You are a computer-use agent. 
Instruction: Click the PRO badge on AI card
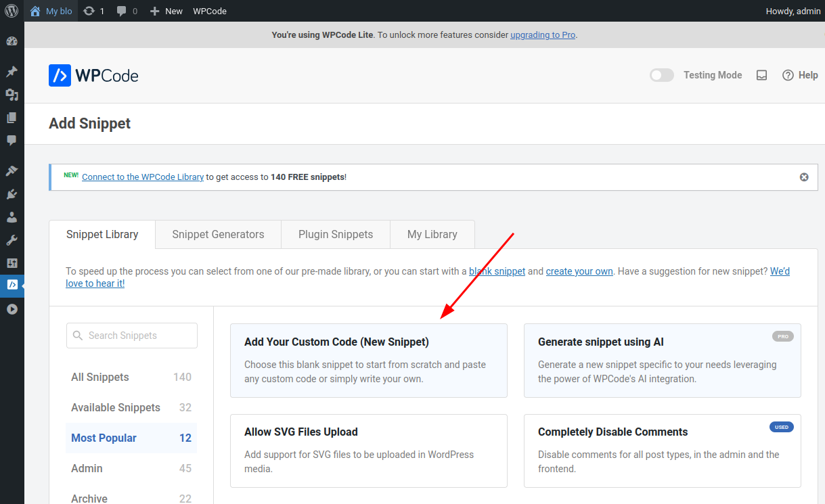783,336
